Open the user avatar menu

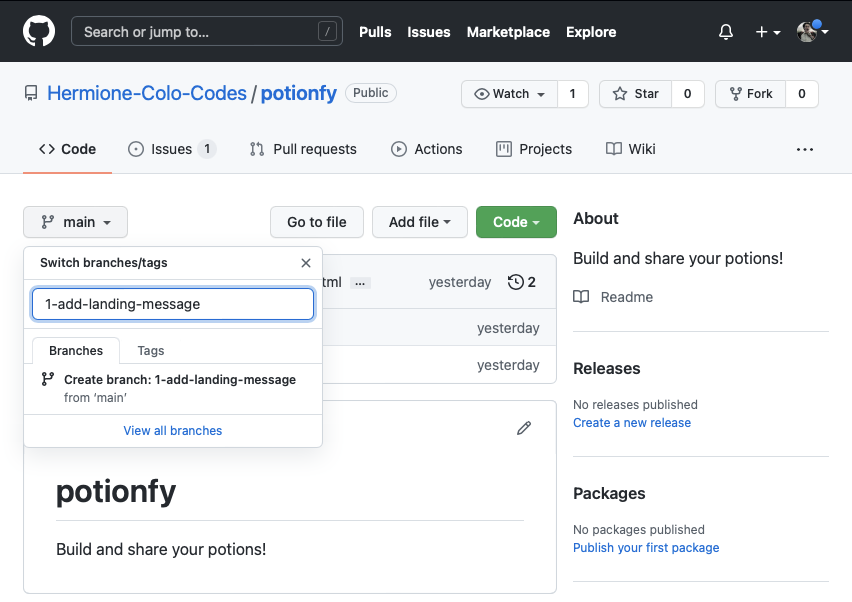(812, 32)
